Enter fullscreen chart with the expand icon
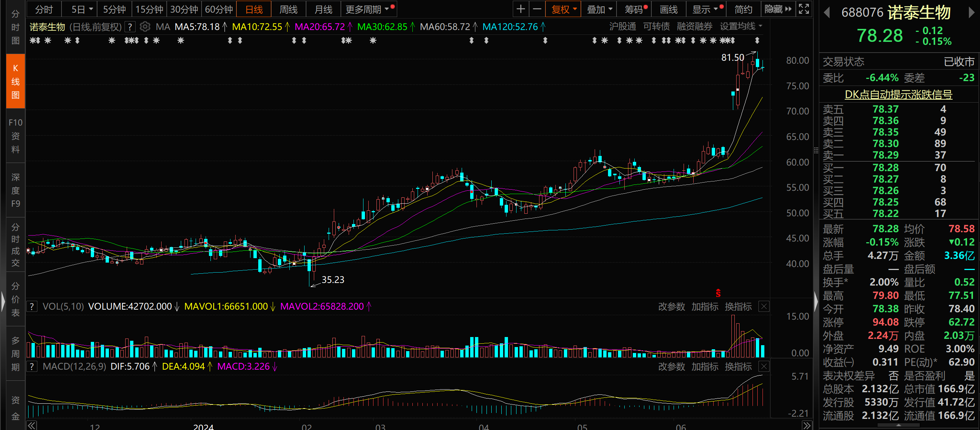The height and width of the screenshot is (430, 980). pyautogui.click(x=804, y=9)
